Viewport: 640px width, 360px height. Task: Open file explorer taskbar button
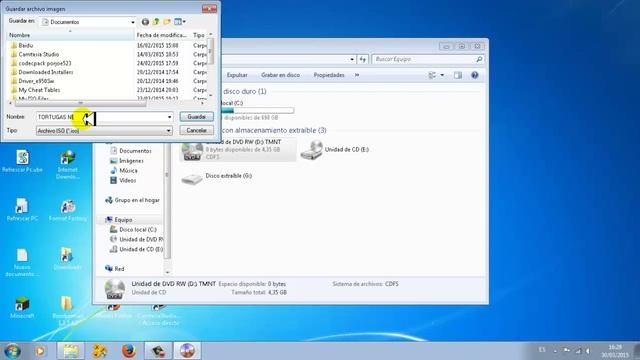click(71, 351)
